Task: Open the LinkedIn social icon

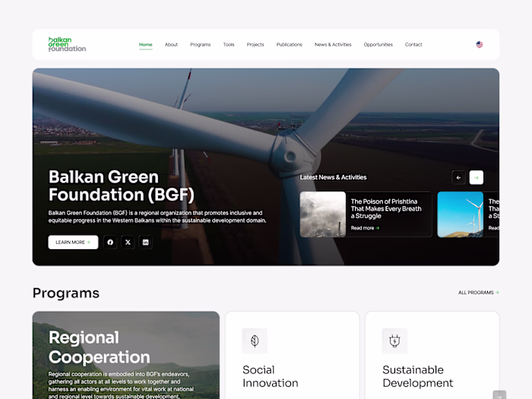Action: (146, 242)
